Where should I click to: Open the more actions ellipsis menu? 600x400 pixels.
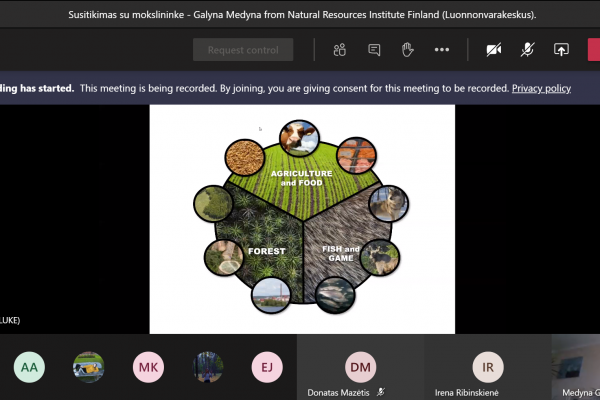442,50
